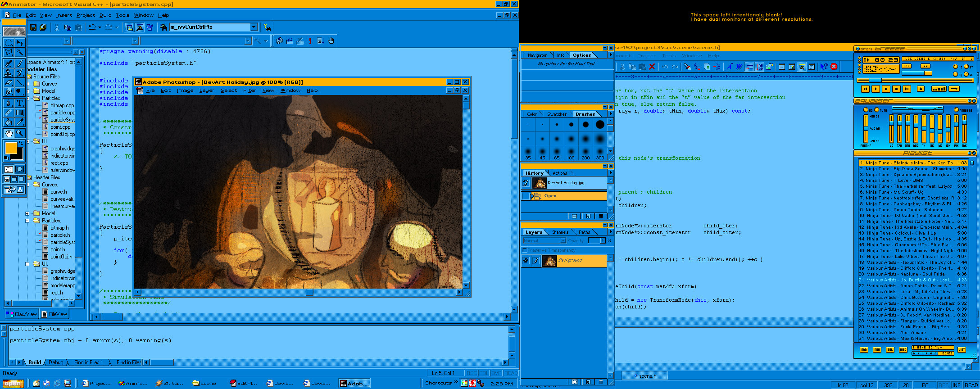Open the Filter menu in Photoshop

(250, 90)
